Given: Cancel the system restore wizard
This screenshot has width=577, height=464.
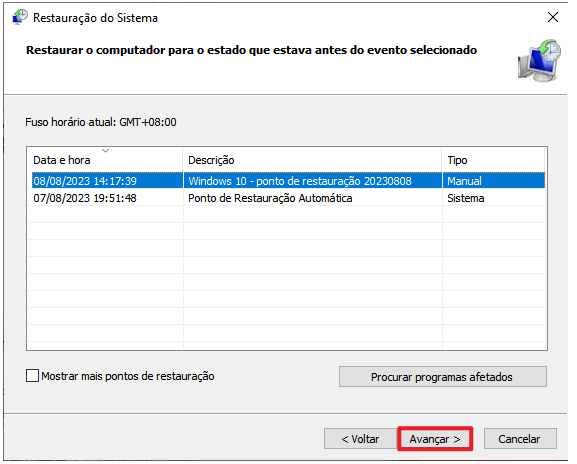Looking at the screenshot, I should point(520,439).
